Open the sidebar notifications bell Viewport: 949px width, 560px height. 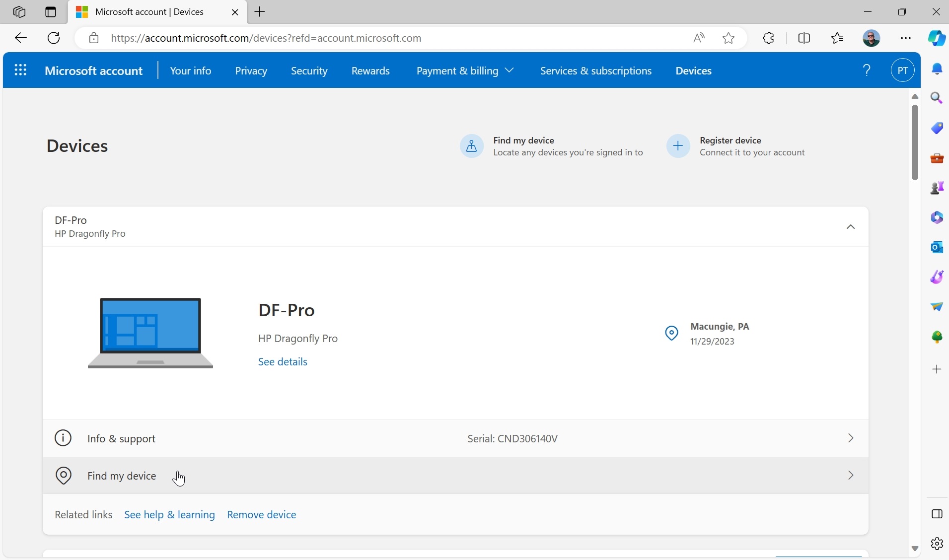pos(937,69)
